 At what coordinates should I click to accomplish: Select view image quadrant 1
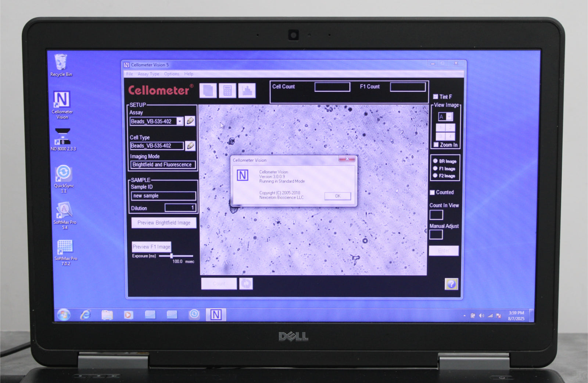pyautogui.click(x=441, y=128)
